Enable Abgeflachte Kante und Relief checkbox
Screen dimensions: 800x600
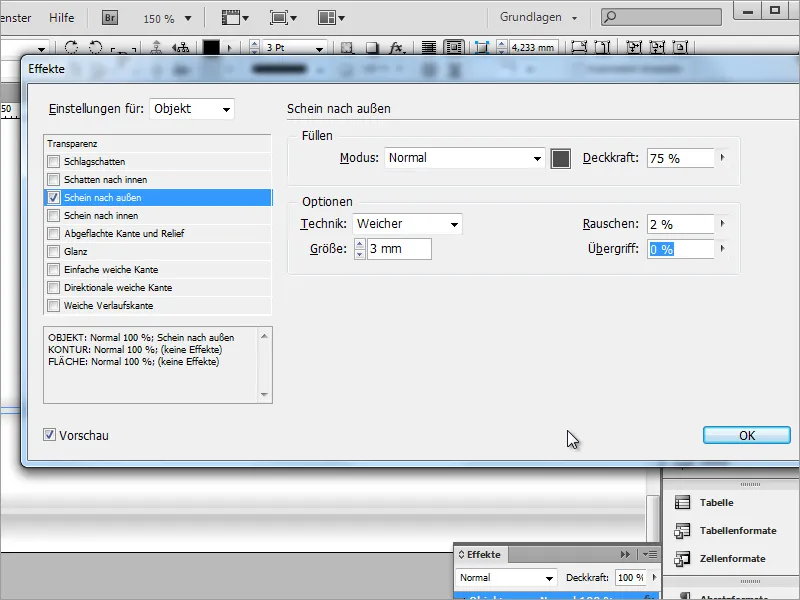(x=53, y=234)
